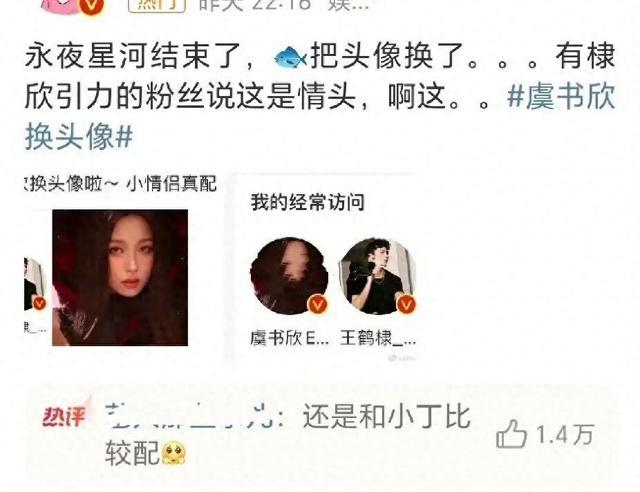Tap the blurred commenter username
The image size is (640, 492).
point(189,416)
